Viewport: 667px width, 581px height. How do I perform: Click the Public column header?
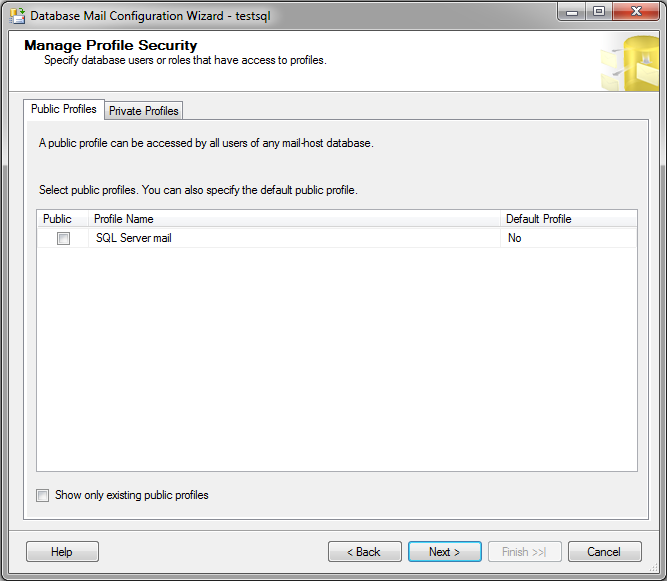tap(63, 219)
